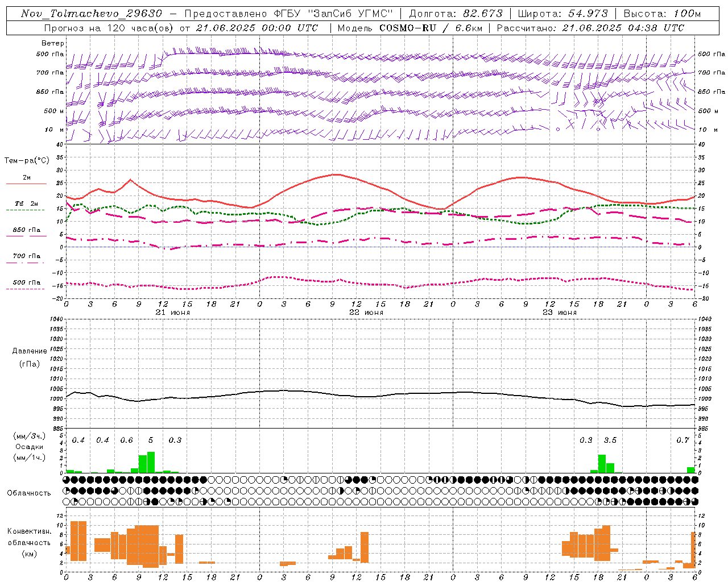Click the Высота: 100м text
This screenshot has width=728, height=582.
662,14
